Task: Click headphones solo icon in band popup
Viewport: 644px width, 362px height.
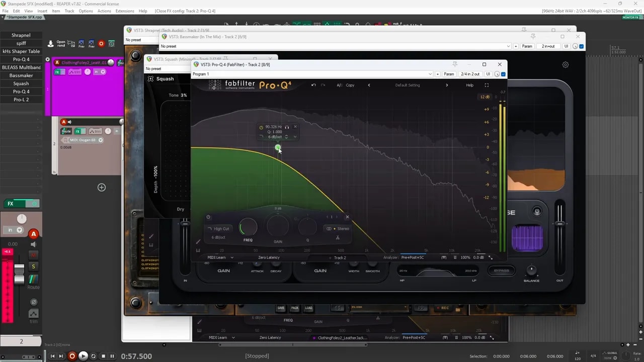Action: 287,127
